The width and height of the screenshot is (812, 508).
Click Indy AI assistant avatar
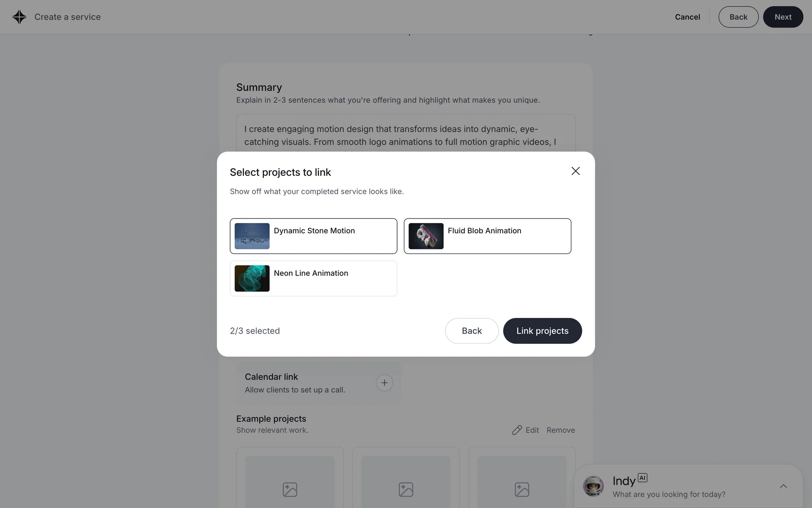593,486
